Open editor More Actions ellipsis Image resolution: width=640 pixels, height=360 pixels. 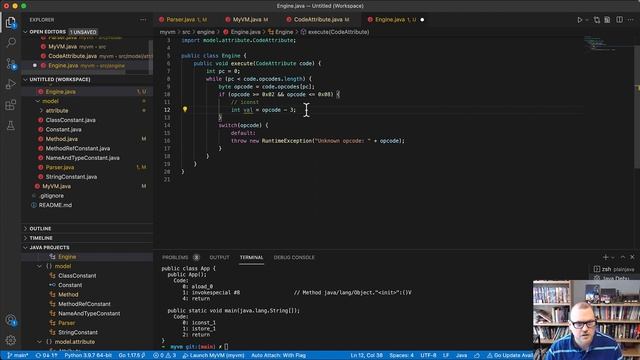coord(630,20)
